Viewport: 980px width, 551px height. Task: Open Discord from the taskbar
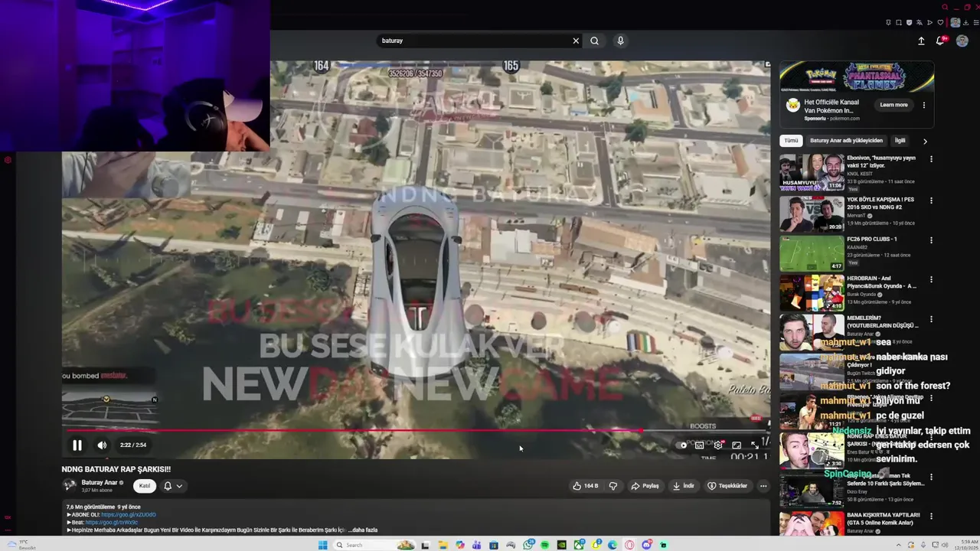tap(646, 545)
